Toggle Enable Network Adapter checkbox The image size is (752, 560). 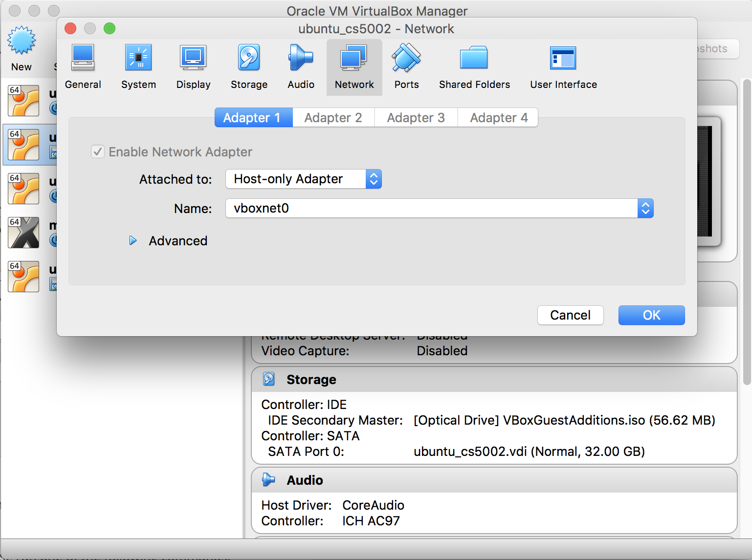98,152
